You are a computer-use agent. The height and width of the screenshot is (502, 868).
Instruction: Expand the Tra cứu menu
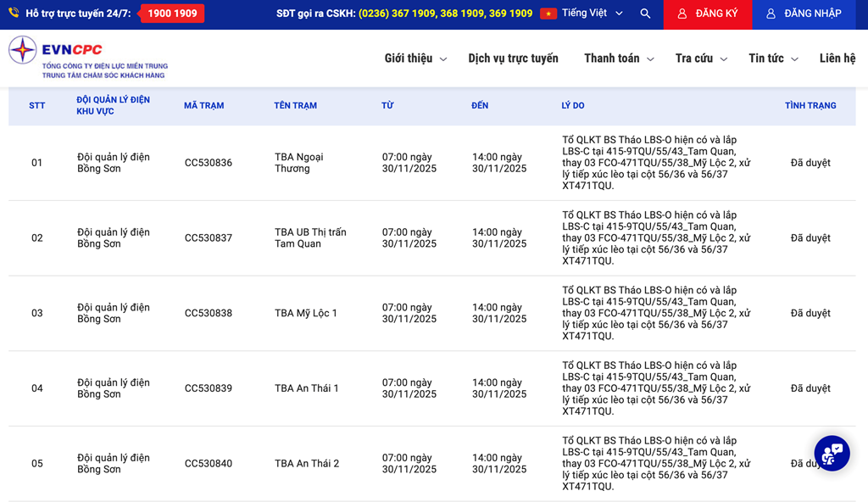click(x=701, y=59)
